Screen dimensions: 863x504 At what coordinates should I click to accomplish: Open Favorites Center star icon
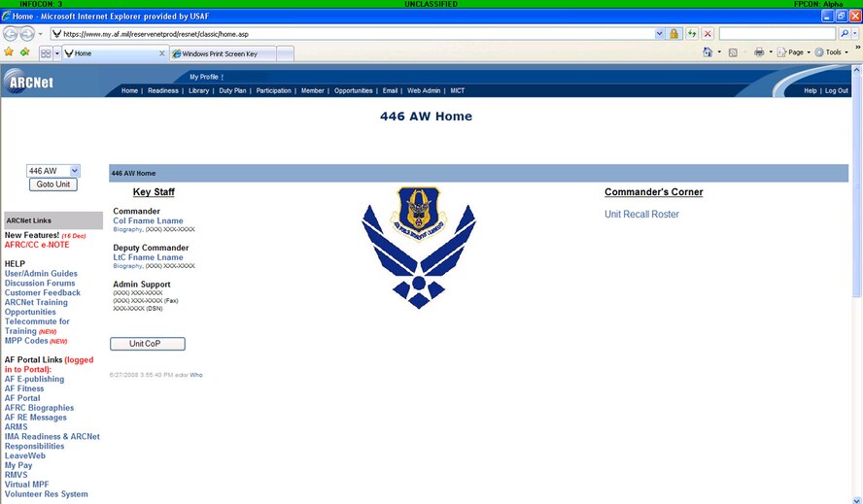9,52
